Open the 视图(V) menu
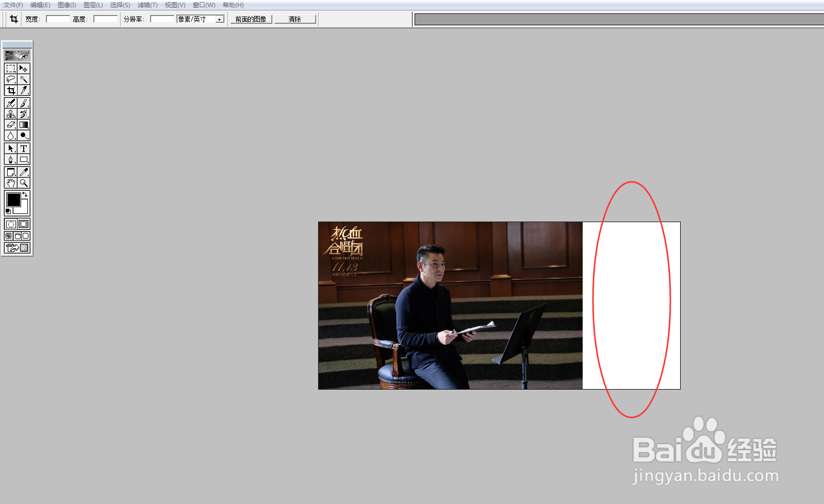The height and width of the screenshot is (504, 824). 175,5
